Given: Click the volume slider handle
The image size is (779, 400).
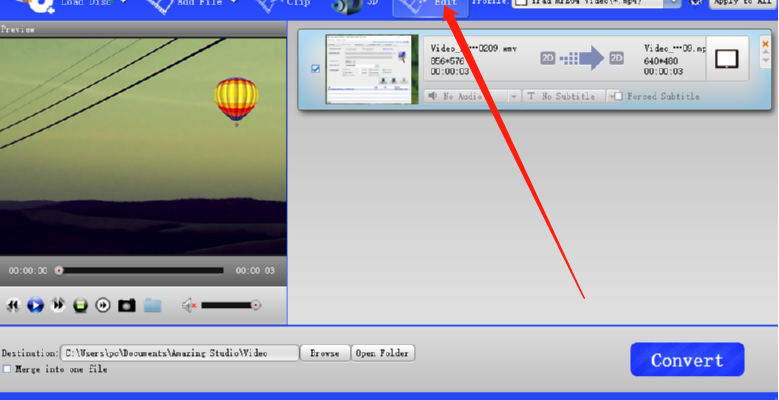Looking at the screenshot, I should pos(255,305).
